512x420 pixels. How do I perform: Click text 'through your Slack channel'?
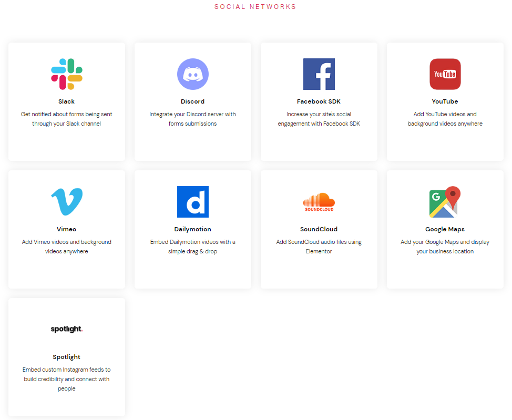67,124
